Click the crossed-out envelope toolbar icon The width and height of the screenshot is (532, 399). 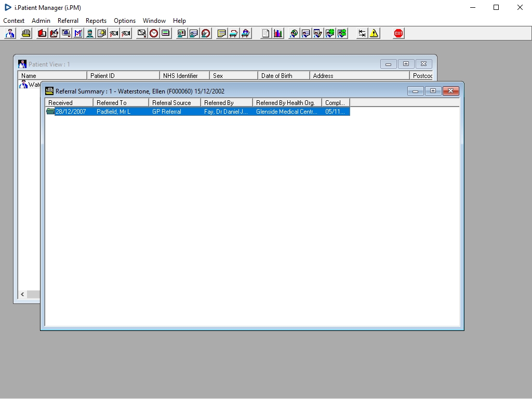[x=142, y=33]
